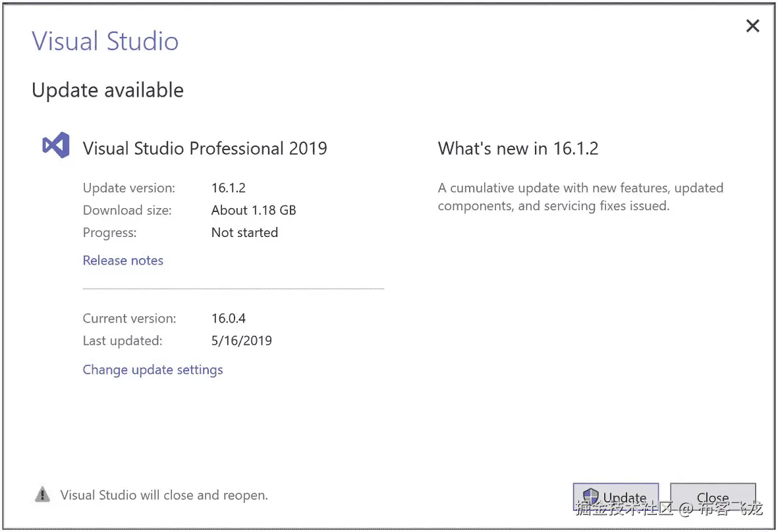This screenshot has width=778, height=532.
Task: Select the "Visual Studio Professional 2019" heading
Action: pos(205,148)
